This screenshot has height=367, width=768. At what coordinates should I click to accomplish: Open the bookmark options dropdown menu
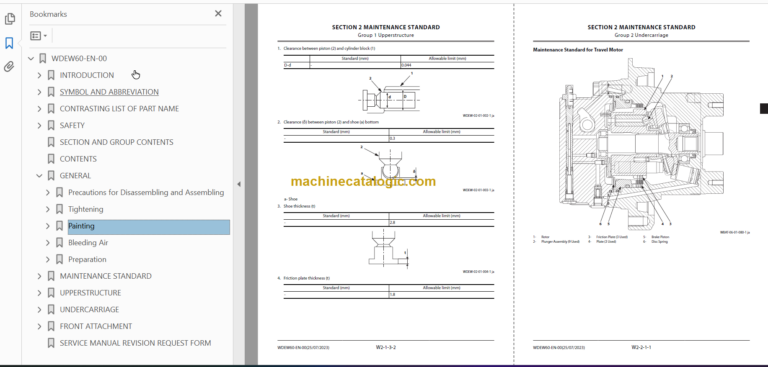(x=38, y=36)
